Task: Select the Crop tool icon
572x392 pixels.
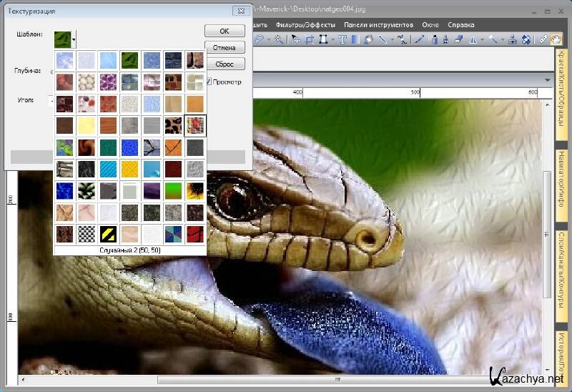Action: pos(310,40)
